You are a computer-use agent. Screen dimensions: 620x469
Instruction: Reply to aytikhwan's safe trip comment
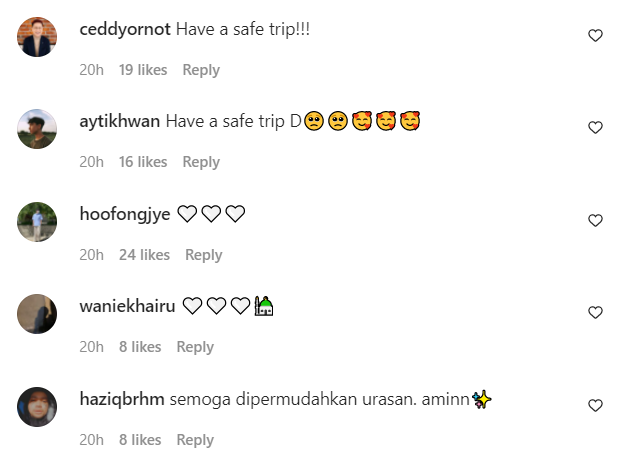coord(201,163)
